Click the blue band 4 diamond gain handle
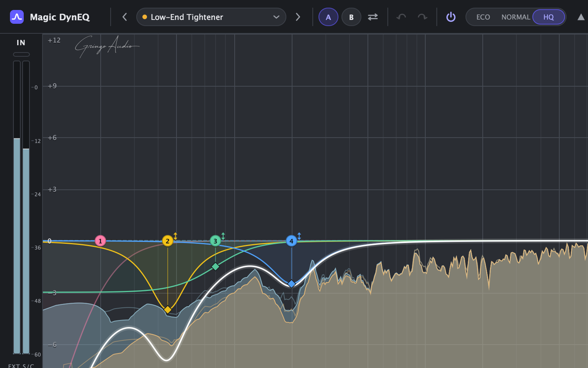 point(291,284)
